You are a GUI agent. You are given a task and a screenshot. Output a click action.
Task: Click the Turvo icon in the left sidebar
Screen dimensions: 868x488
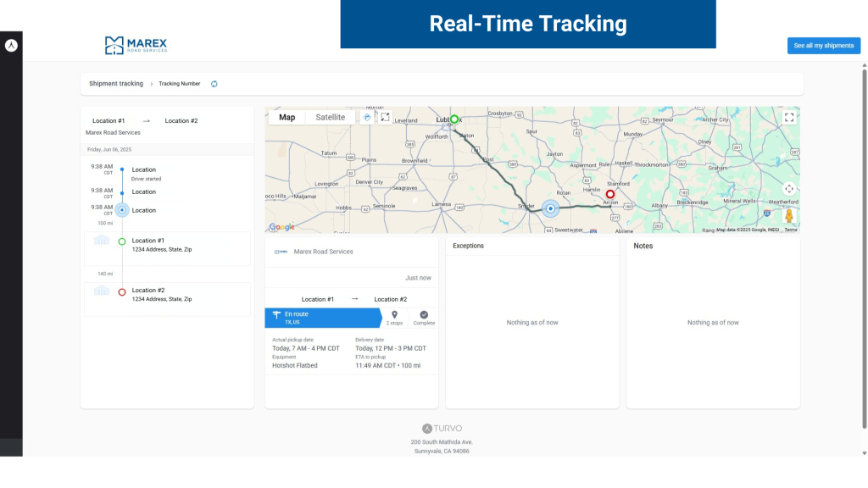[11, 46]
